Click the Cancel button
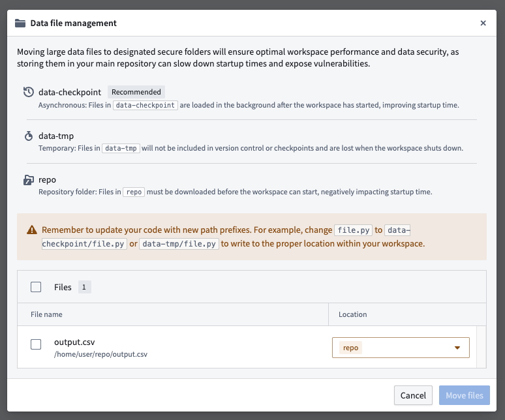 click(x=413, y=395)
